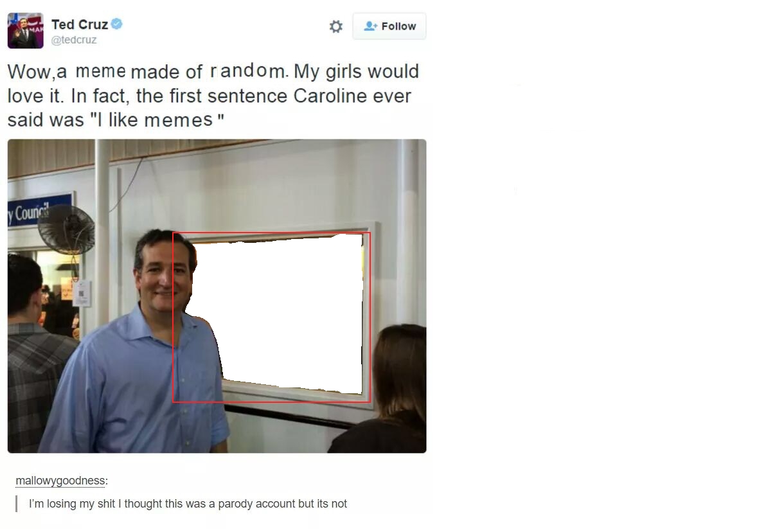The image size is (768, 532).
Task: Click the Ted Cruz display name
Action: click(79, 24)
